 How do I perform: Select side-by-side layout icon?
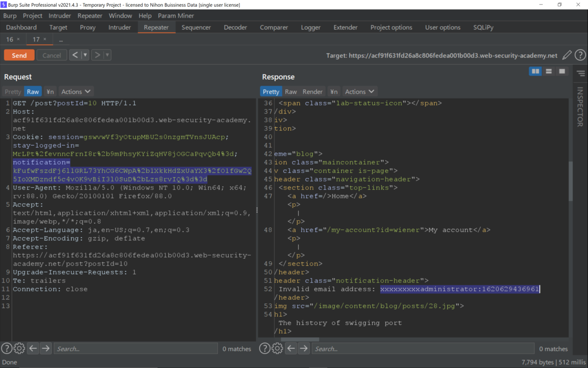536,72
